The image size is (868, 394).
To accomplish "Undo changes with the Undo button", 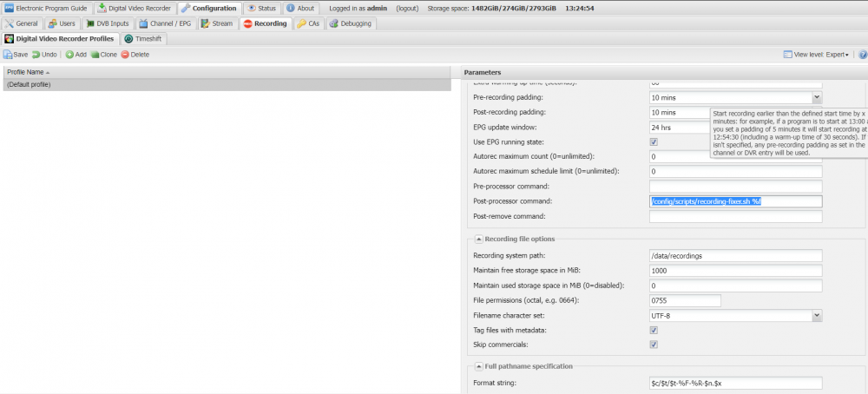I will pos(44,55).
